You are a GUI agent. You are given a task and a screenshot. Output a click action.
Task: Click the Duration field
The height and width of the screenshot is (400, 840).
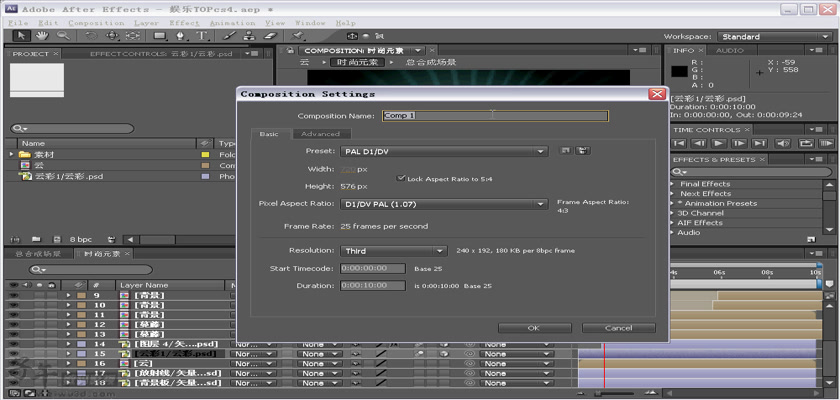pos(372,285)
